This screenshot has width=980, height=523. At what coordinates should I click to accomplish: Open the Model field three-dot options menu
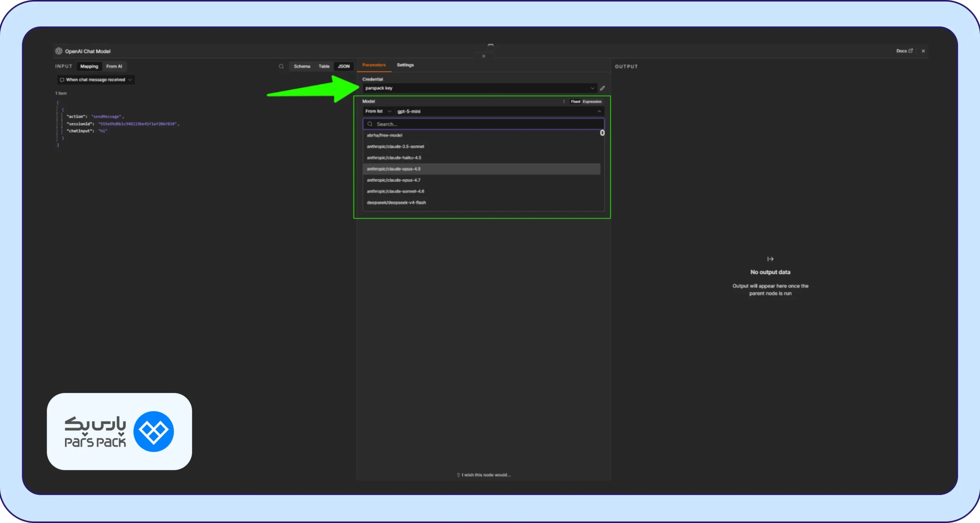(564, 101)
